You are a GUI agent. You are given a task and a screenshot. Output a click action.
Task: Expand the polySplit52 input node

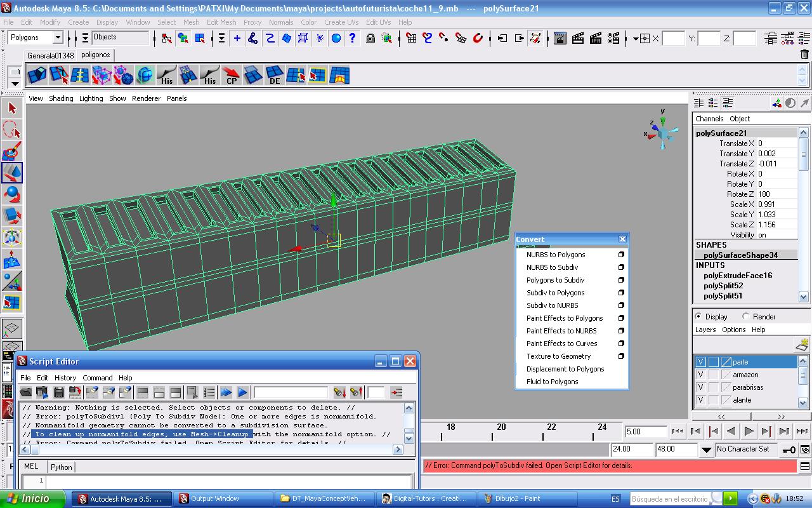pos(723,286)
